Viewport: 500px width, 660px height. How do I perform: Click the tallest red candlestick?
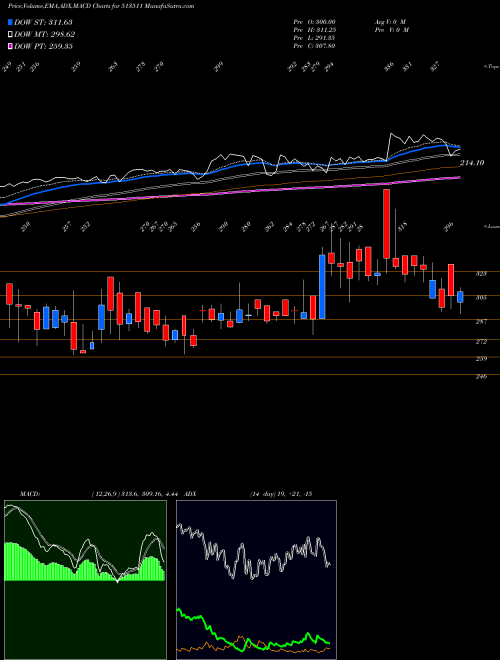[x=386, y=224]
